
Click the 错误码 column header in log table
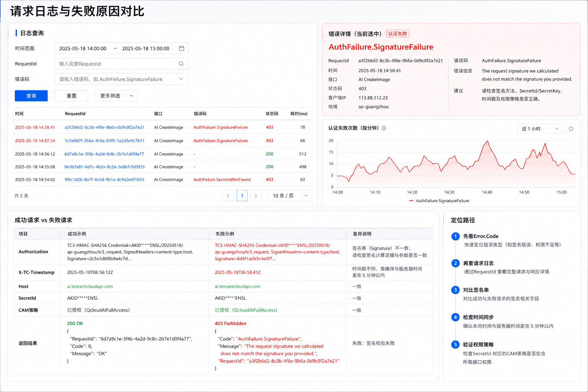[x=200, y=114]
